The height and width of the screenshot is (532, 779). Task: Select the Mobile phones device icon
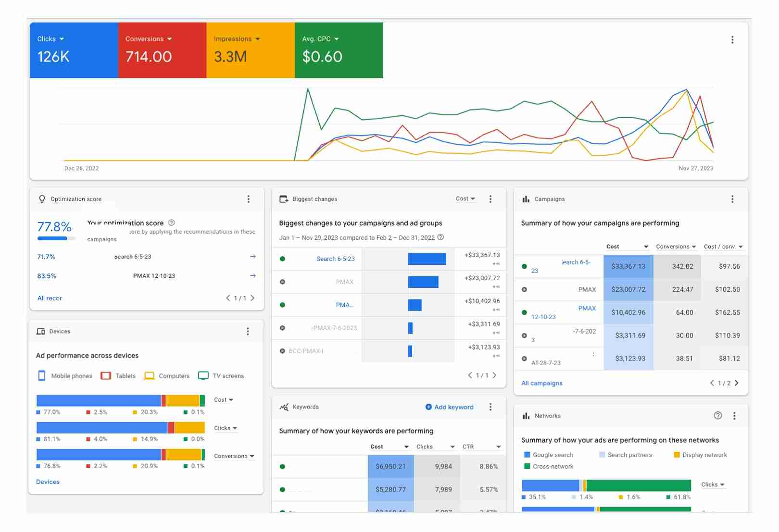click(42, 375)
